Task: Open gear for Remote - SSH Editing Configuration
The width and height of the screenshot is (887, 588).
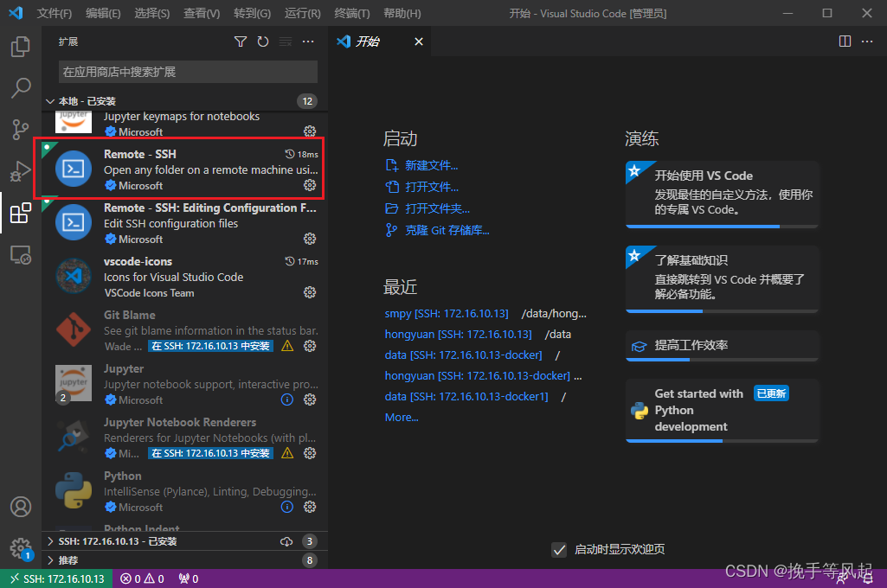Action: coord(310,239)
